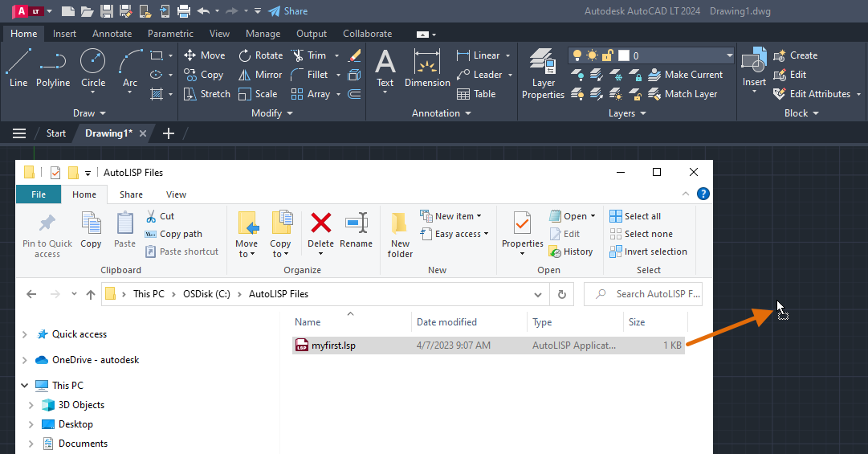The width and height of the screenshot is (868, 454).
Task: Select the Rotate tool
Action: (261, 55)
